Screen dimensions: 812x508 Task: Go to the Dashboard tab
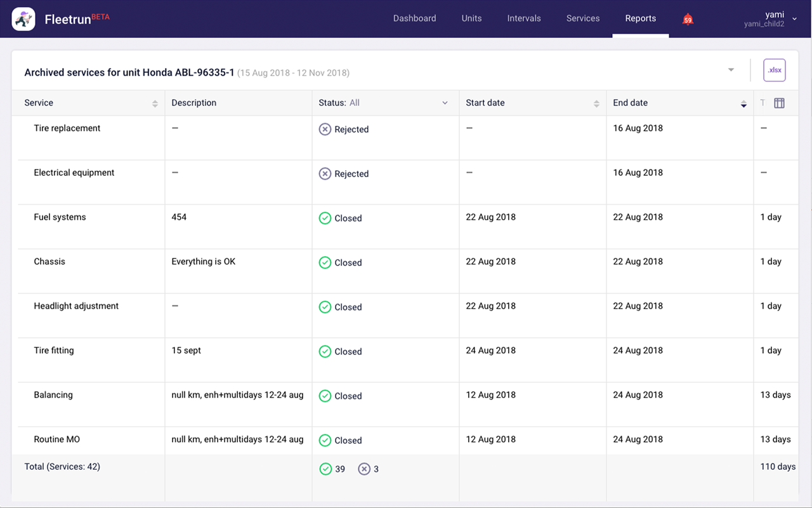point(414,18)
